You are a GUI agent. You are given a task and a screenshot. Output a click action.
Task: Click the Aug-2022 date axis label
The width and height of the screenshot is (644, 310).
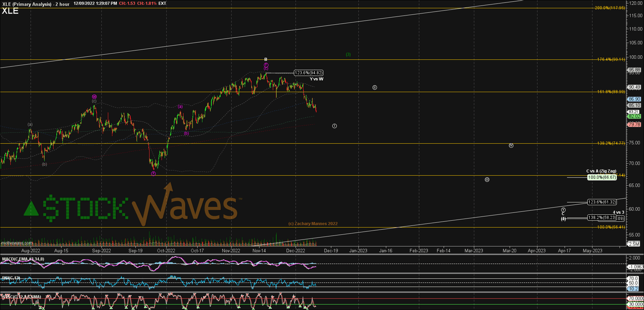point(31,250)
